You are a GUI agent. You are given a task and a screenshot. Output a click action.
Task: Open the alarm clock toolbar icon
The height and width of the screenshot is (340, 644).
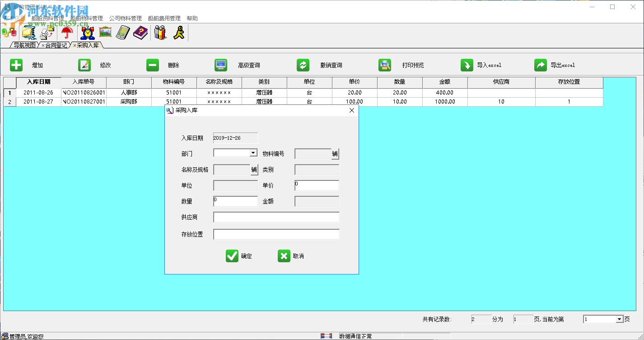(x=87, y=33)
